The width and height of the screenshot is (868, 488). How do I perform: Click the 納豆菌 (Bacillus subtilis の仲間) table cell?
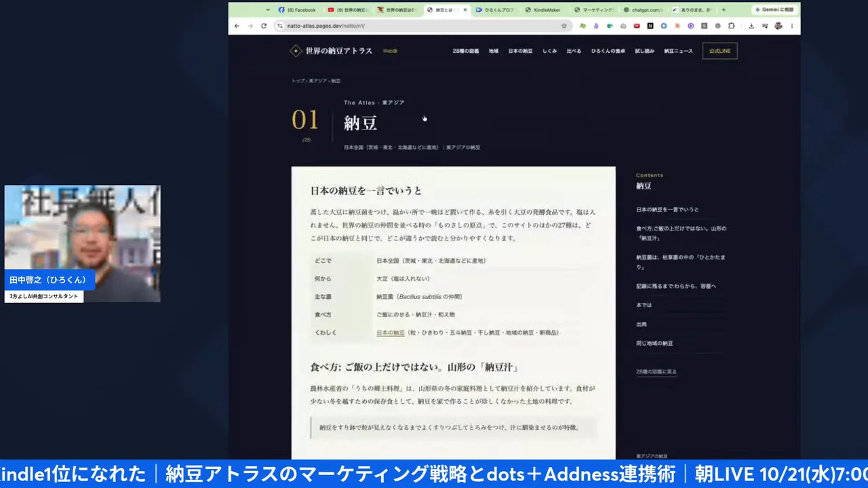(420, 296)
